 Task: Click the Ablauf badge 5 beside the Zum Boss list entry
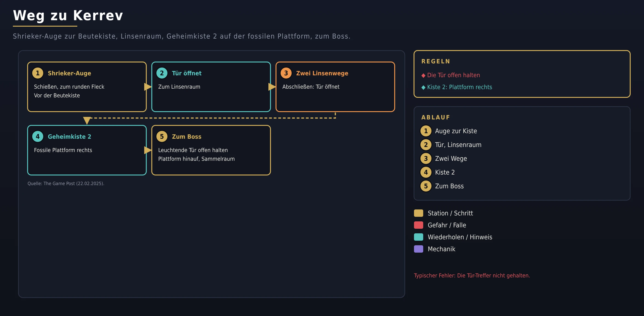(x=426, y=186)
